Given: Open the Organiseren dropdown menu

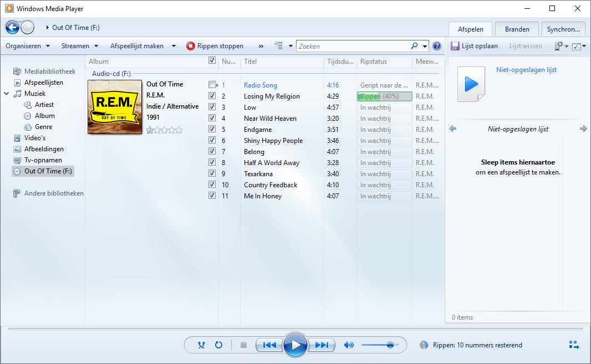Looking at the screenshot, I should coord(28,46).
